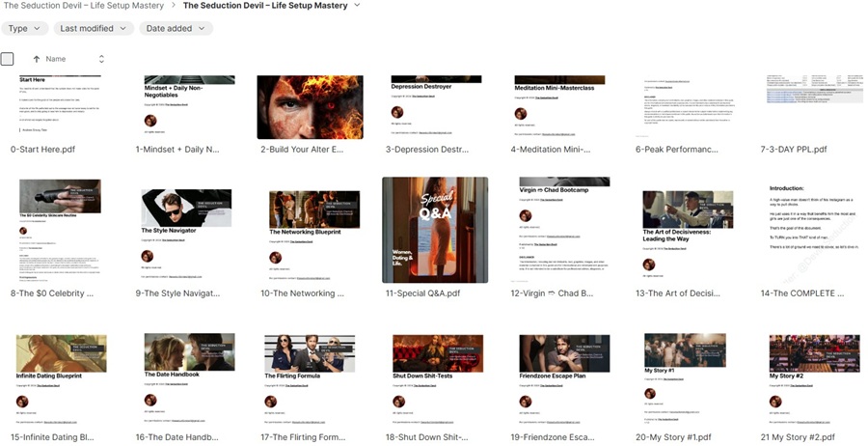Open the Build Your Alter Ego file thumbnail
This screenshot has width=868, height=446.
(310, 106)
